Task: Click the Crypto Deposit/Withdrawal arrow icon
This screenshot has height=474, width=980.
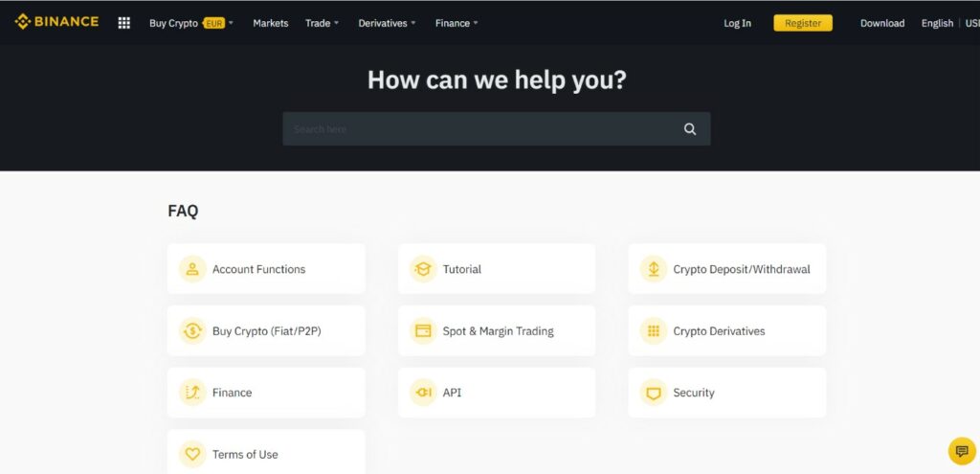Action: [x=653, y=269]
